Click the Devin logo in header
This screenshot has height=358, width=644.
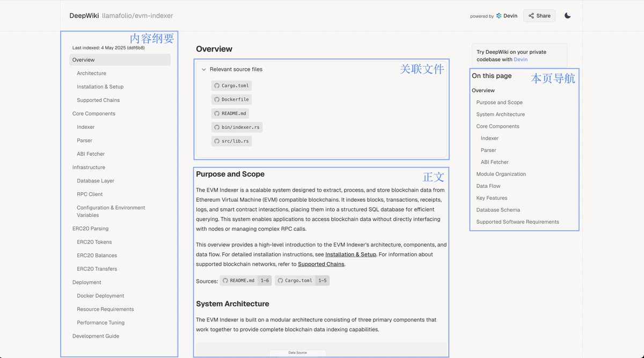click(507, 16)
